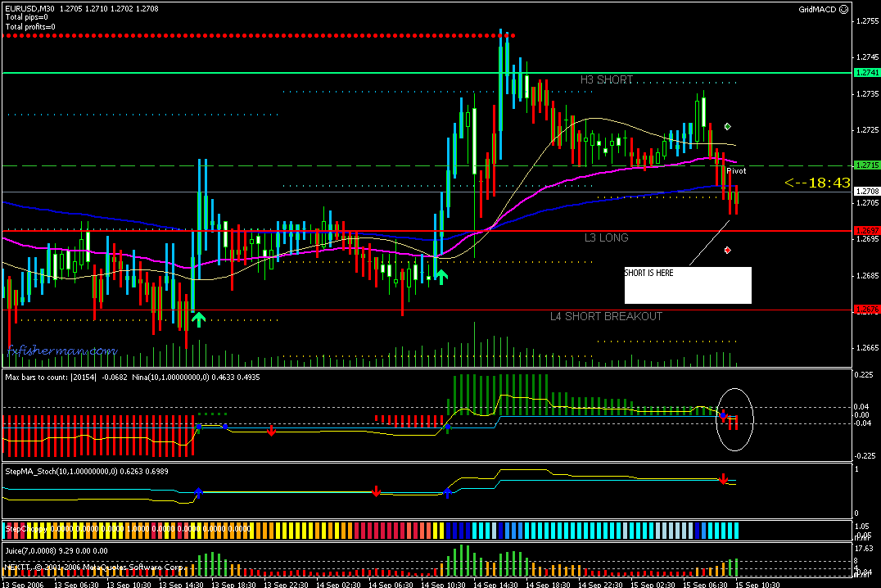881x588 pixels.
Task: Select the red L4 SHORT BREAKOUT horizontal line
Action: click(427, 310)
